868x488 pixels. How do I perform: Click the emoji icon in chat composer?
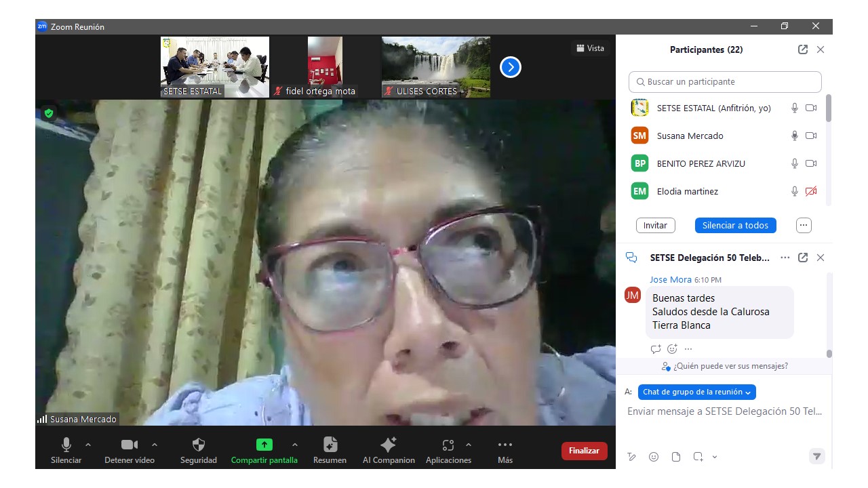click(654, 457)
